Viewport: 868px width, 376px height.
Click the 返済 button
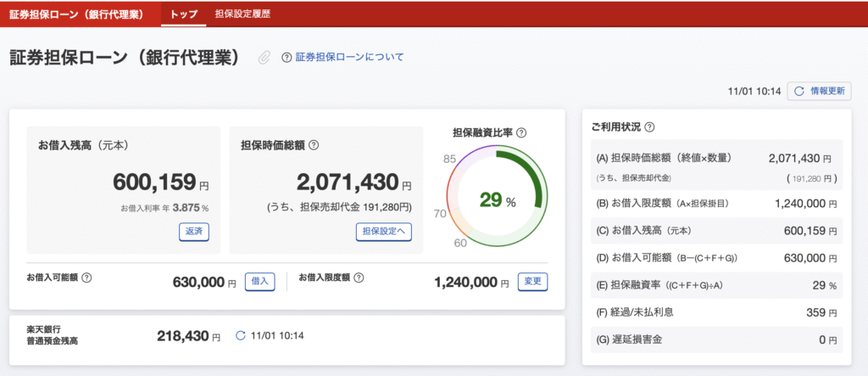193,231
